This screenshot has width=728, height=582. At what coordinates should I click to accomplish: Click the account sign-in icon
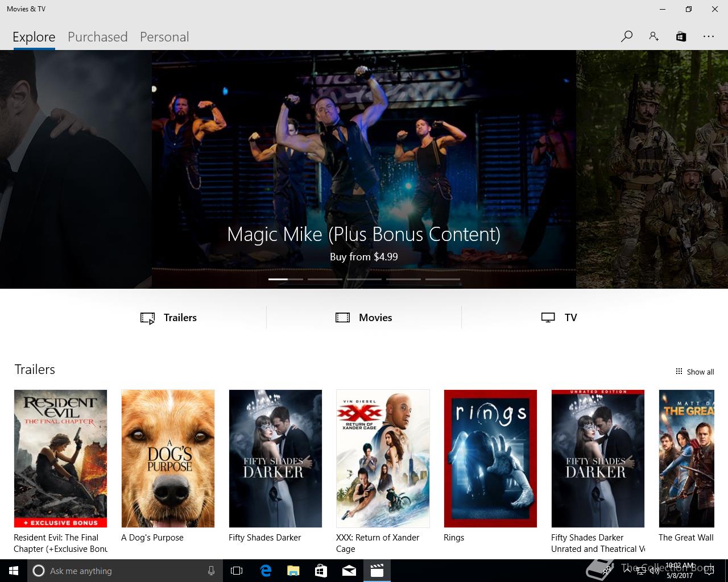pyautogui.click(x=654, y=36)
